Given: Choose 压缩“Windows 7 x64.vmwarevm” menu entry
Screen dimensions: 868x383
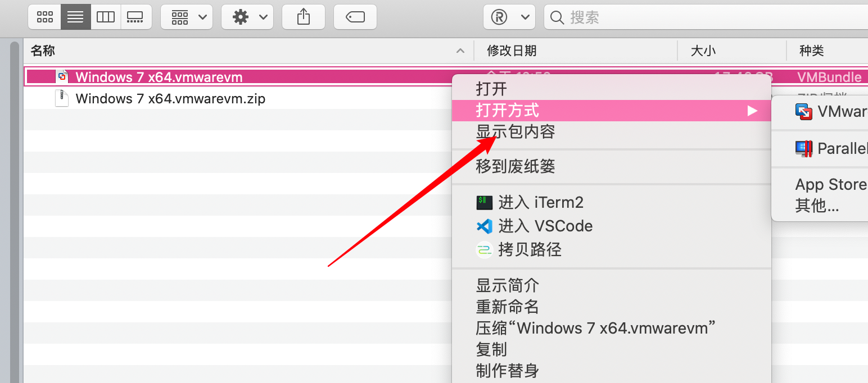Looking at the screenshot, I should (x=612, y=328).
